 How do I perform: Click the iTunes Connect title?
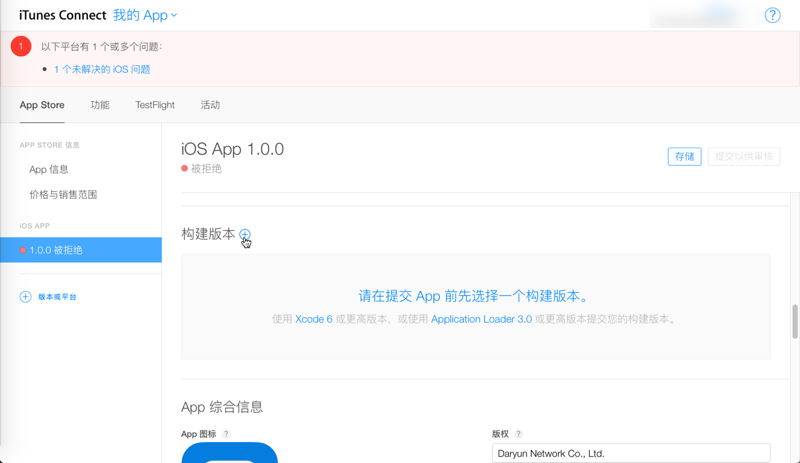click(x=63, y=15)
